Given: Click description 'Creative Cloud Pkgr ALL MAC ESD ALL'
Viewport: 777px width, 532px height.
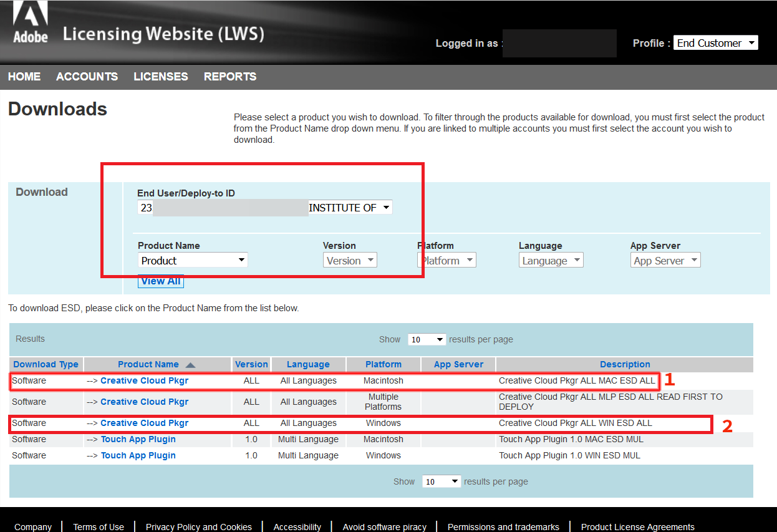Looking at the screenshot, I should 577,380.
